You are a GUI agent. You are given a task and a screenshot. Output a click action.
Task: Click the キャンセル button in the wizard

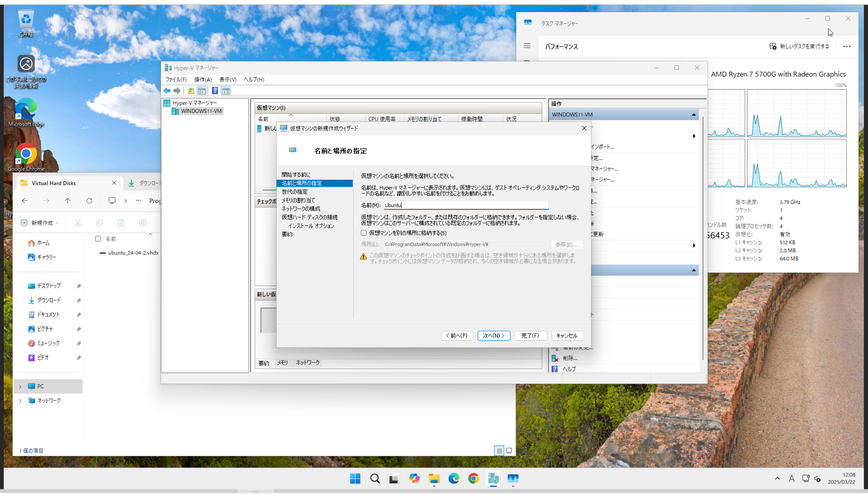(566, 335)
